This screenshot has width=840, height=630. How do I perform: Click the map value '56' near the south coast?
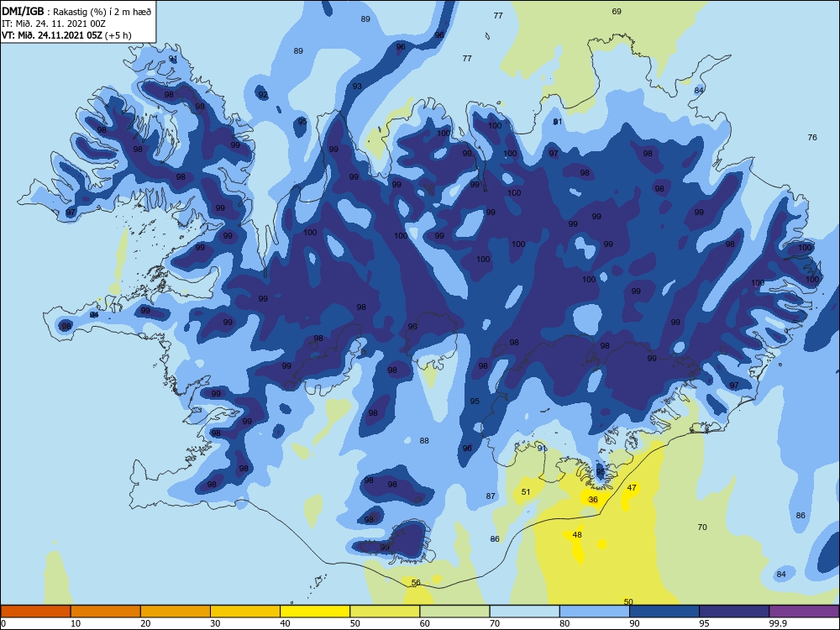416,583
